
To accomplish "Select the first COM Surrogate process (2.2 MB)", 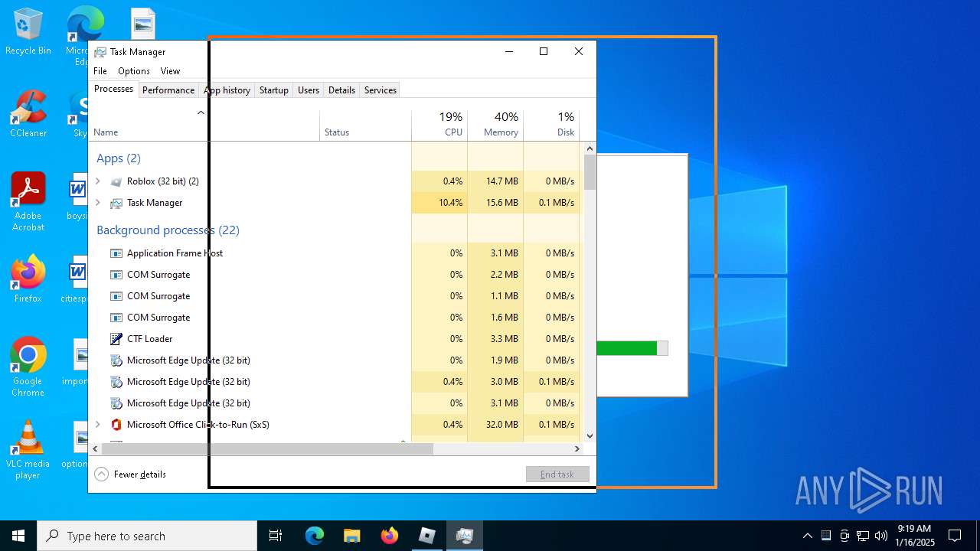I will click(x=334, y=275).
